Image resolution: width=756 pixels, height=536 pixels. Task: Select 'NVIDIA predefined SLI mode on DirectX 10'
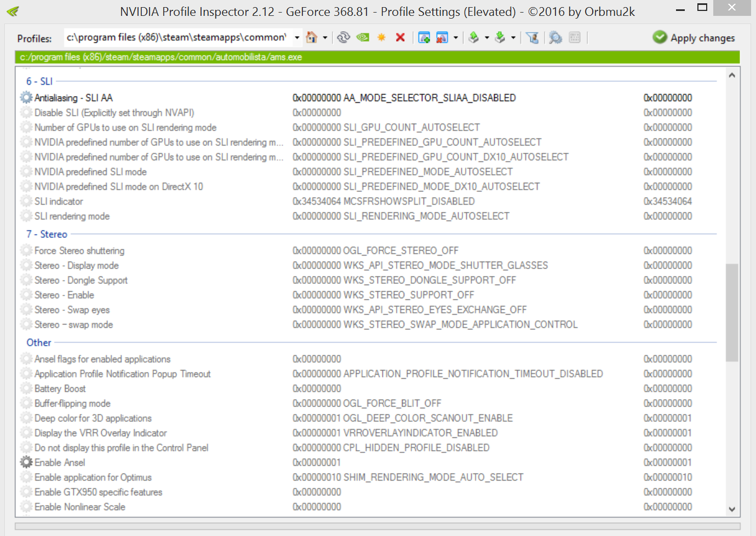click(119, 186)
